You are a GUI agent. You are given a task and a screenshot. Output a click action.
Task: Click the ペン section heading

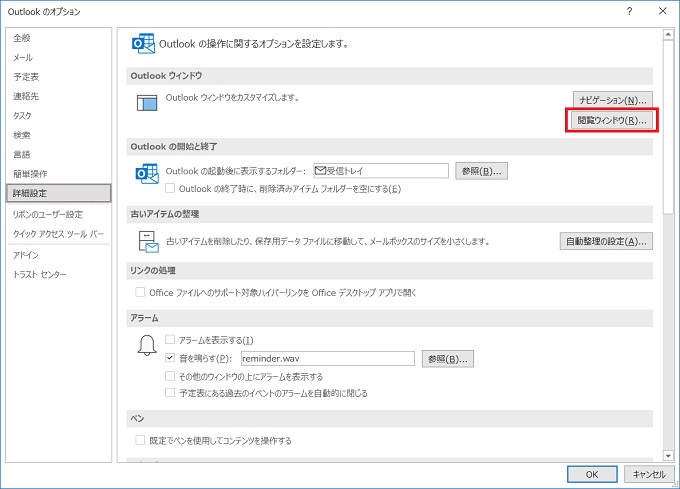coord(137,418)
